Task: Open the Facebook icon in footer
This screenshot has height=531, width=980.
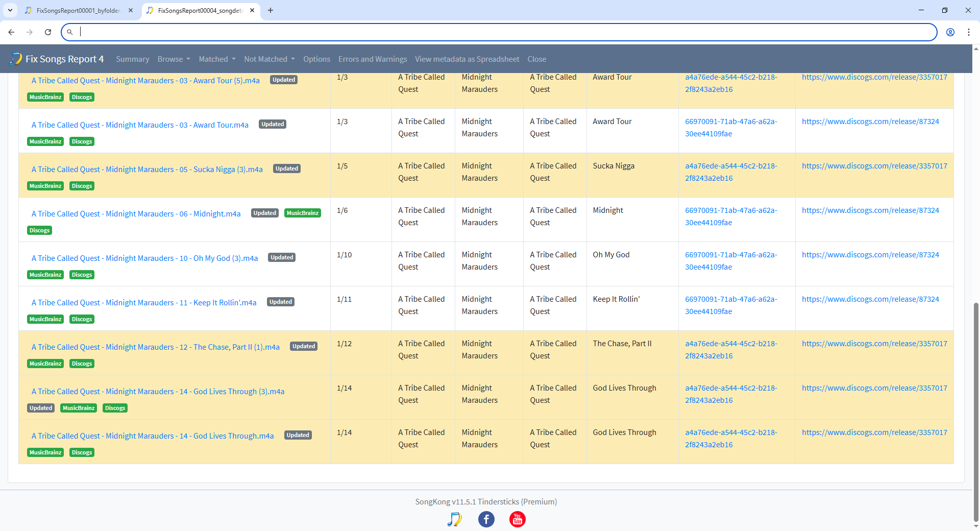Action: (486, 519)
